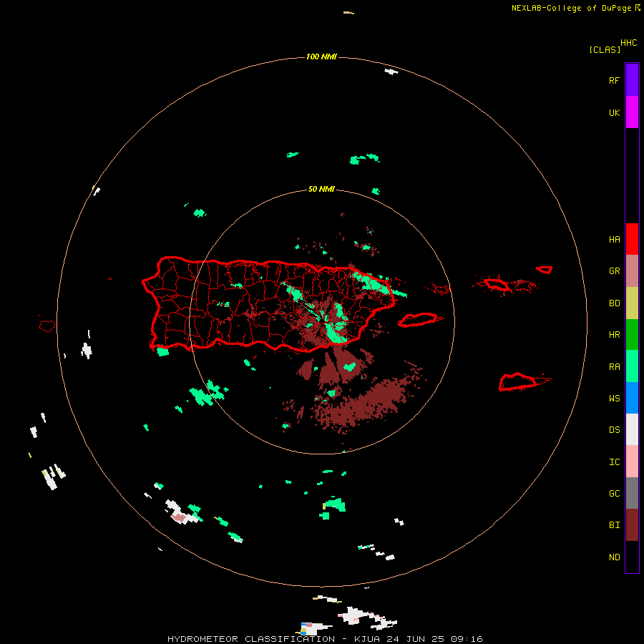Click the DS legend label

[614, 430]
